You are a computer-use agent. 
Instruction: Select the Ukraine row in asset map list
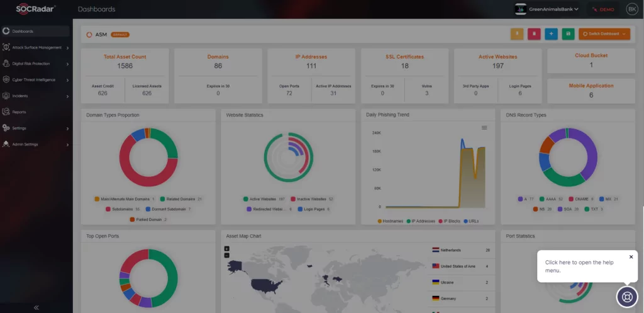(x=461, y=283)
